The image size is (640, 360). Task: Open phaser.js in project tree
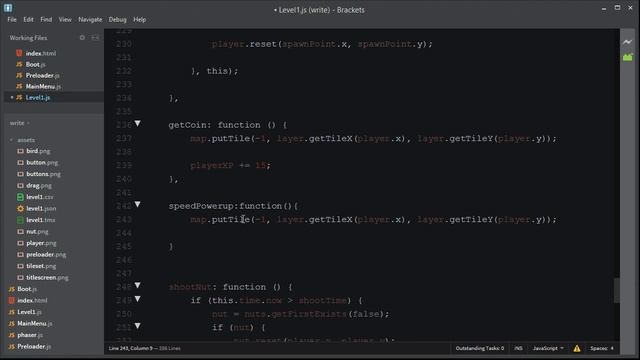(30, 335)
